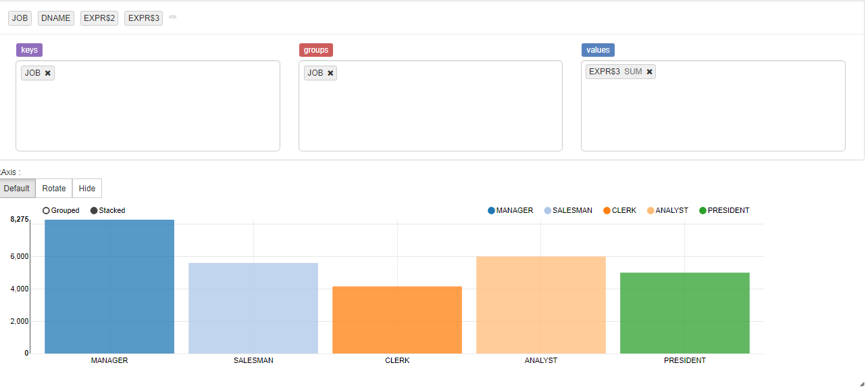The image size is (868, 388).
Task: Click the EXPR$2 field chip
Action: click(99, 18)
